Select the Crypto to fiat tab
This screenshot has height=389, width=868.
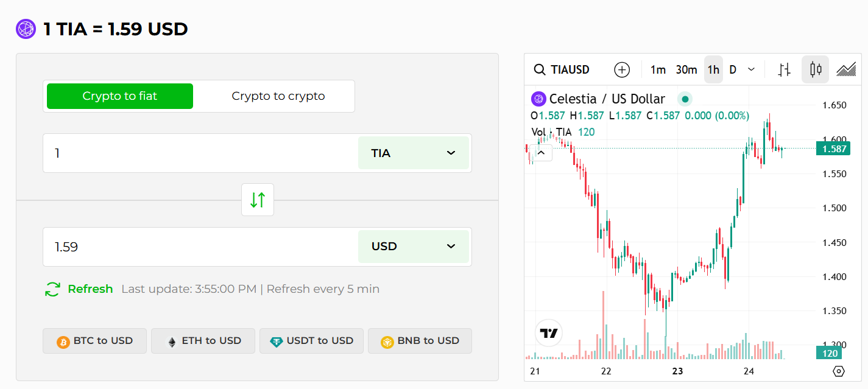pyautogui.click(x=119, y=96)
